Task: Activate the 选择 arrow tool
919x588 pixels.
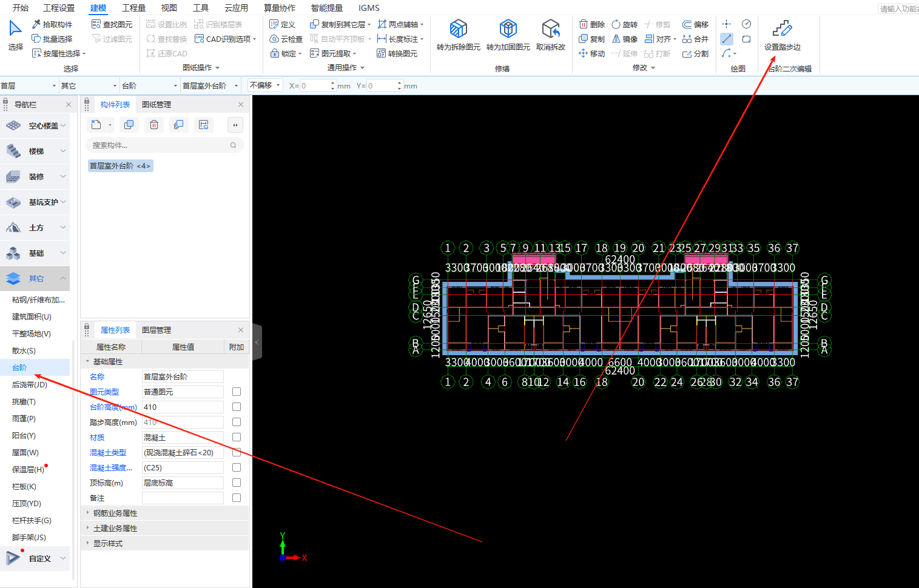Action: (x=15, y=35)
